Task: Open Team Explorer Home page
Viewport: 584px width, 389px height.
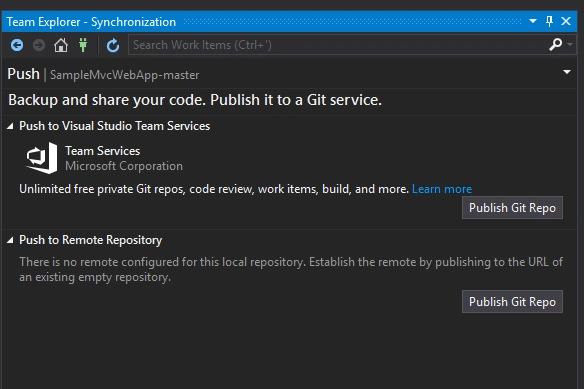Action: click(61, 45)
